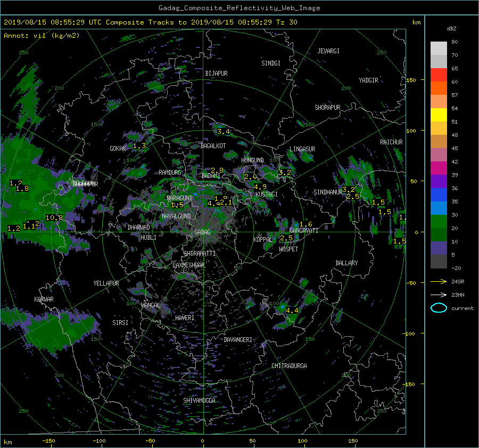Click the UTC Composite Tracks timestamp line
Image resolution: width=479 pixels, height=448 pixels.
tap(150, 22)
